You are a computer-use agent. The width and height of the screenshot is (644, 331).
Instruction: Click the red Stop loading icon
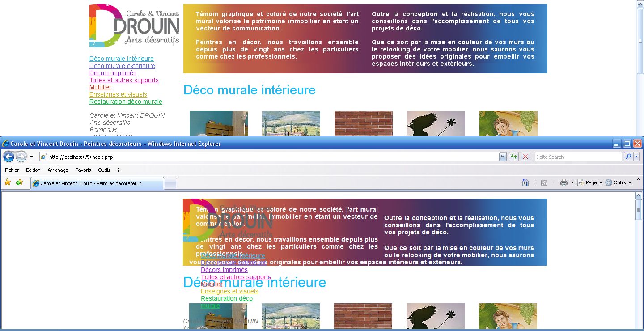(x=525, y=157)
